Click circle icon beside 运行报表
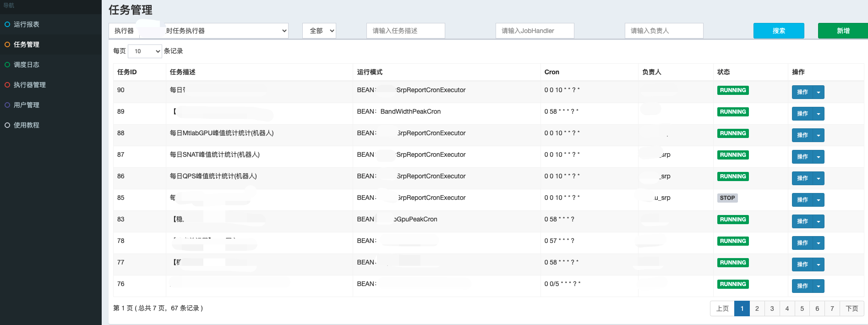The image size is (868, 325). point(7,24)
